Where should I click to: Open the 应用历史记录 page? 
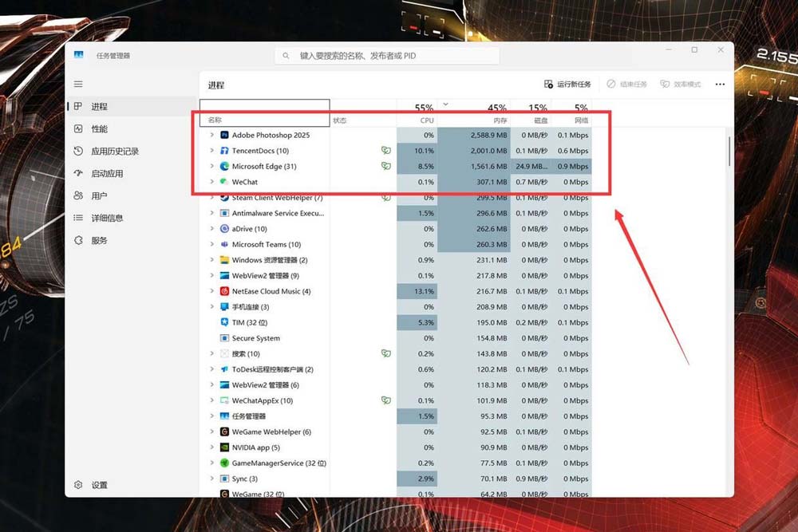[132, 151]
